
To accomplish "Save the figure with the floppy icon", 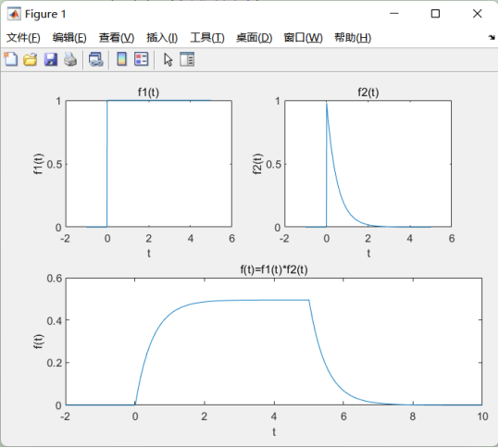I will click(x=50, y=59).
